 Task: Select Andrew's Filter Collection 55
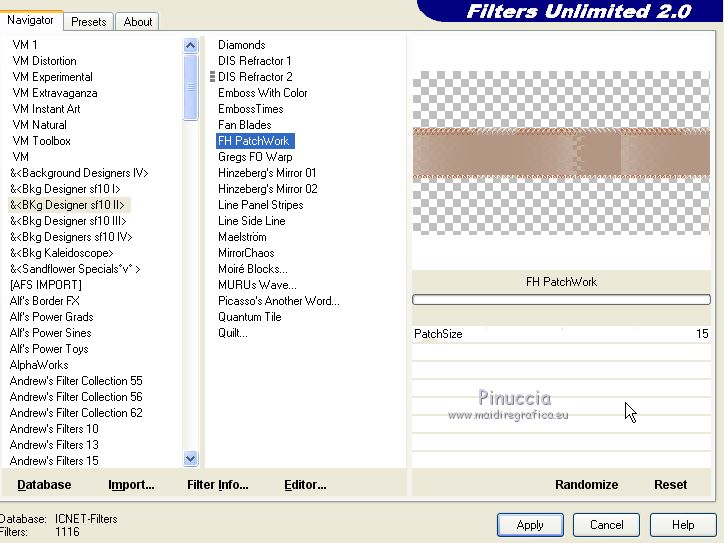(x=76, y=381)
